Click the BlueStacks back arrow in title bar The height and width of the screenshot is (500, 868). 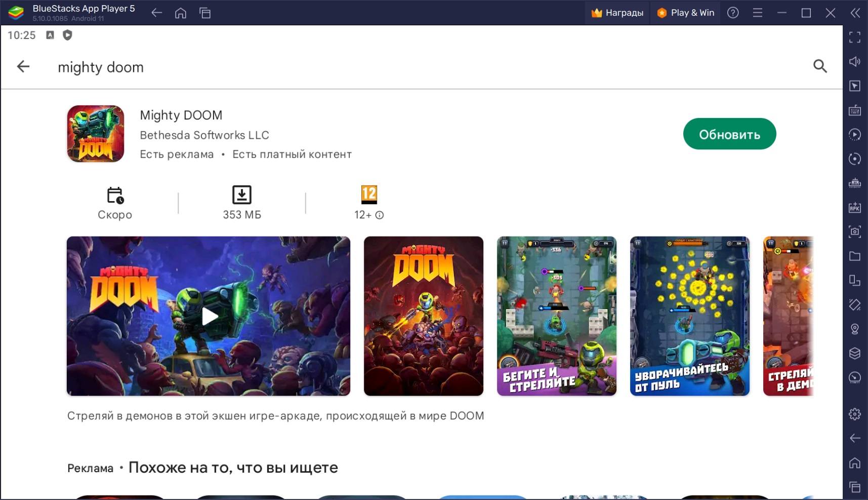click(x=157, y=13)
